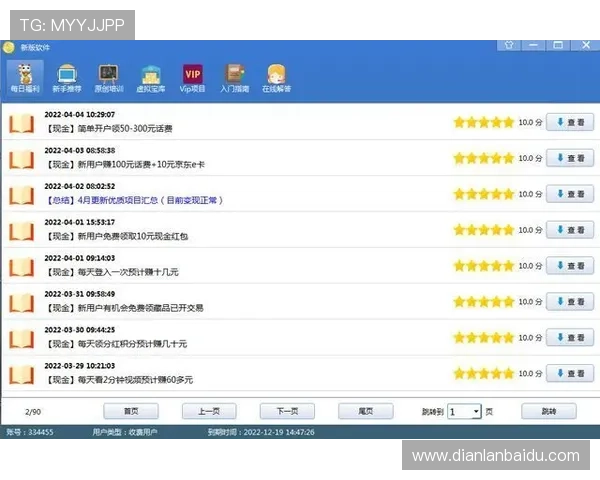
Task: Click book icon of 2022-03-29 10:21:03 entry
Action: 21,374
